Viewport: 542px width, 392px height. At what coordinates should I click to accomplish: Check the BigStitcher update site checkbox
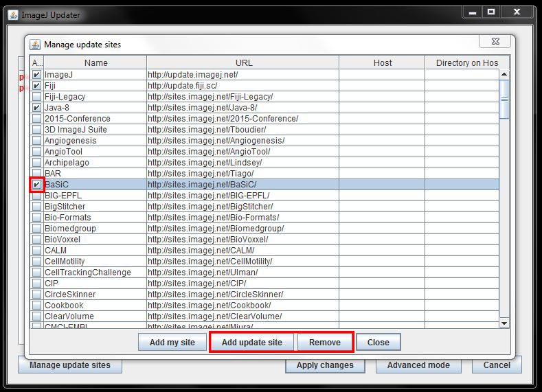pyautogui.click(x=36, y=206)
